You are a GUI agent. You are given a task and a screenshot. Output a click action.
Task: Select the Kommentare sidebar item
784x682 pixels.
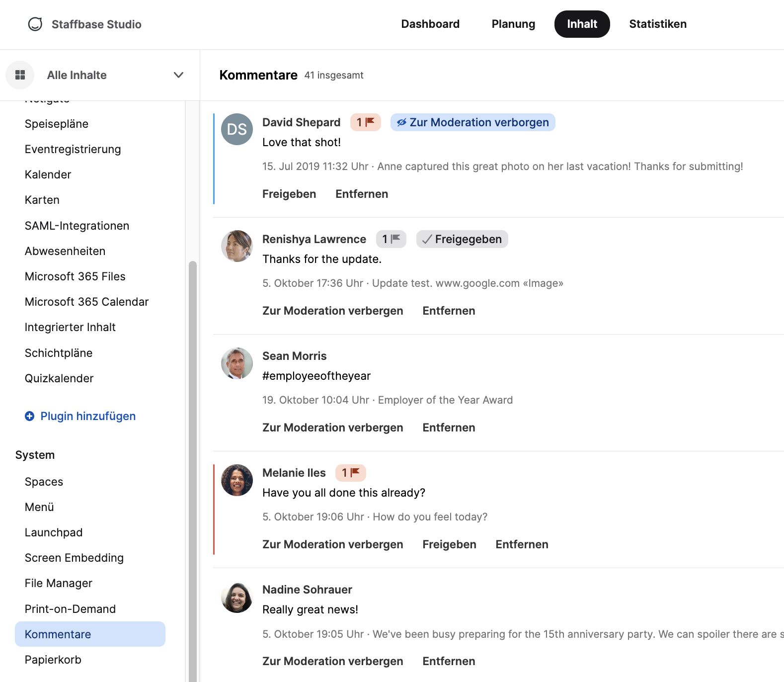click(90, 634)
